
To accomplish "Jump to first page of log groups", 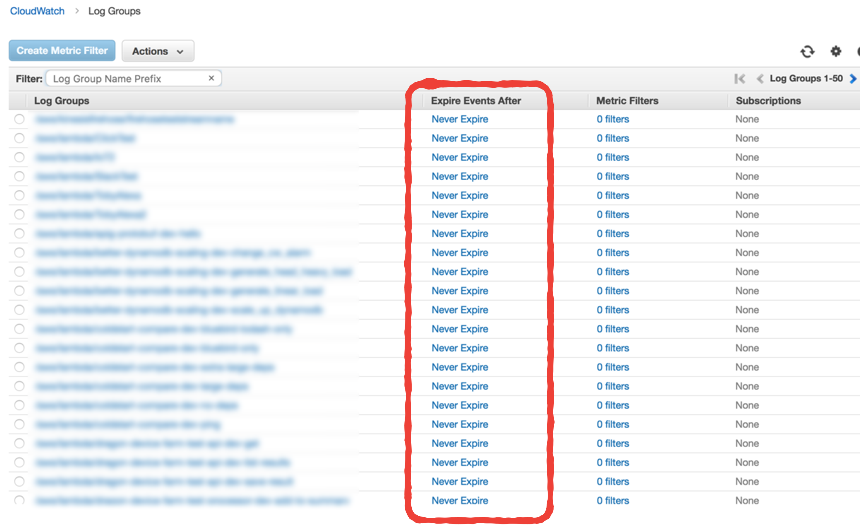I will point(739,78).
